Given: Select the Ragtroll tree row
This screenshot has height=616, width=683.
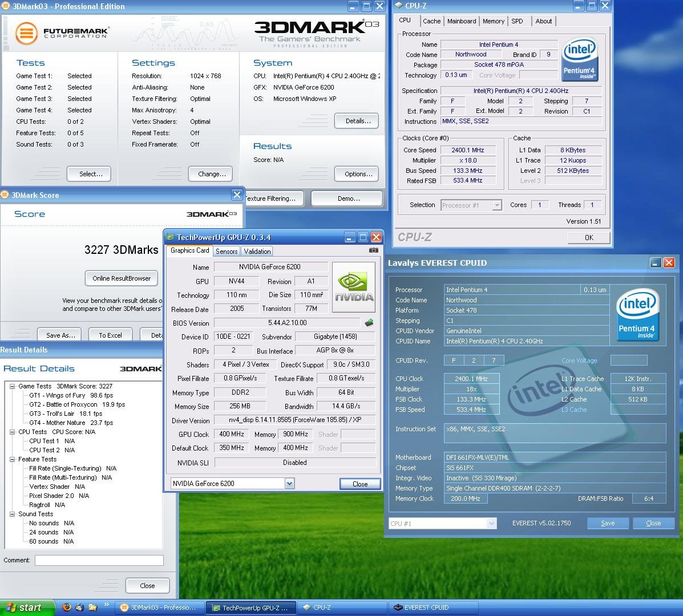Looking at the screenshot, I should pos(47,505).
